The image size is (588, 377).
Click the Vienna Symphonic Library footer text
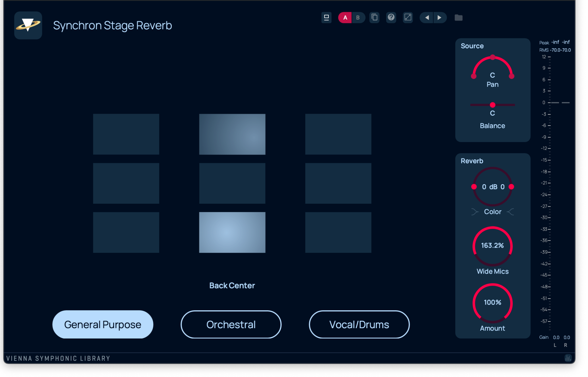tap(58, 358)
